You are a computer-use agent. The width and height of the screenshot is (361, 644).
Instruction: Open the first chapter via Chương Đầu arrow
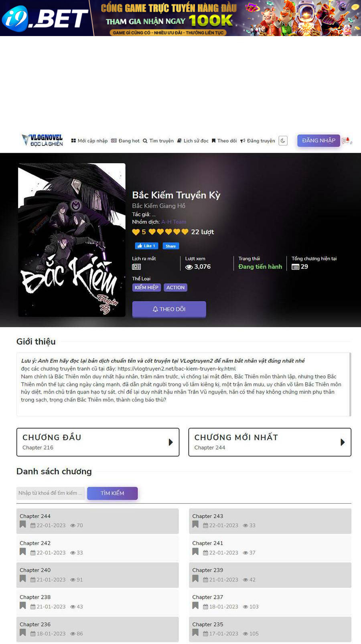(170, 442)
